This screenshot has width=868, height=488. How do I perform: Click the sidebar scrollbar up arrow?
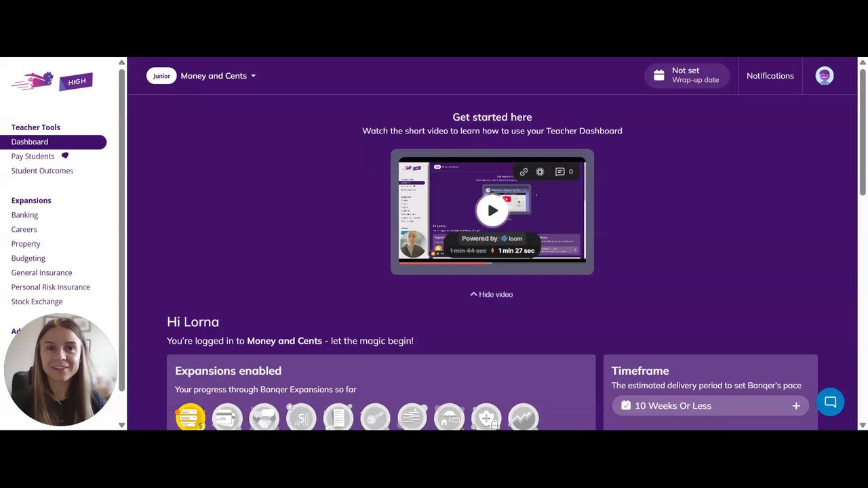point(122,62)
